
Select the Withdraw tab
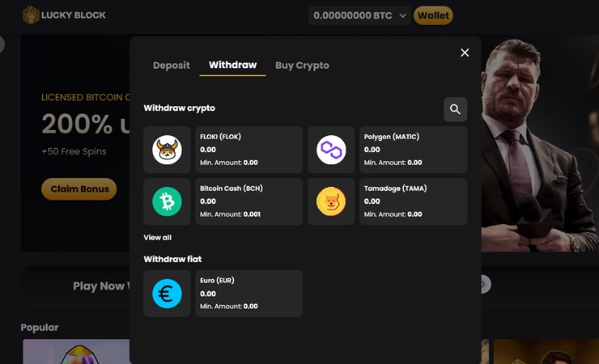[x=232, y=65]
